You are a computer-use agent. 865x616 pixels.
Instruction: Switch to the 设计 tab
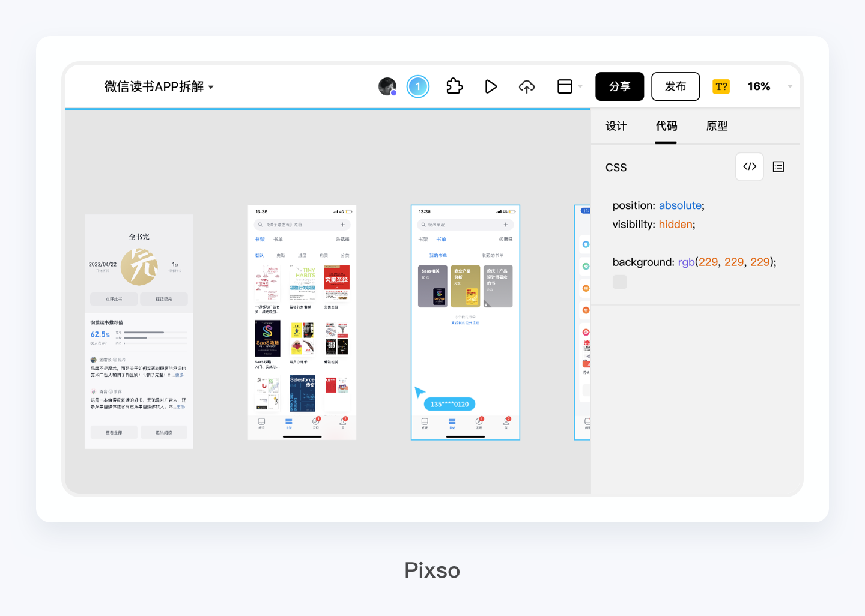(x=616, y=126)
